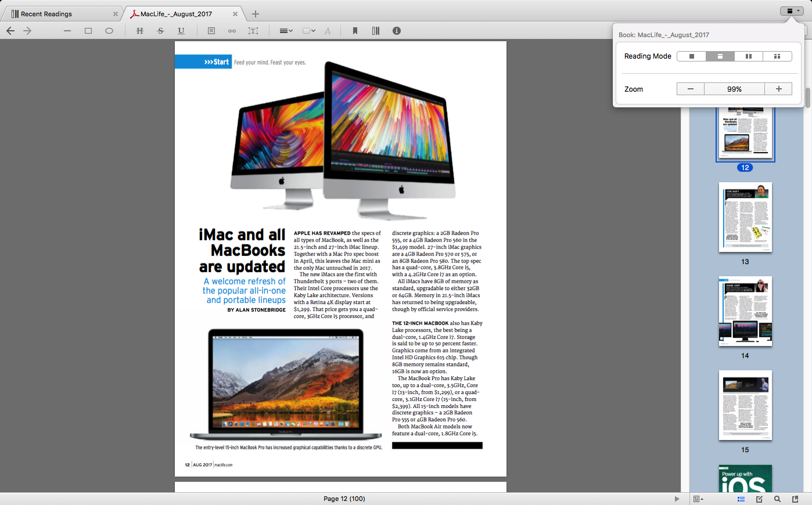Open the shape color dropdown
This screenshot has width=812, height=505.
point(309,31)
